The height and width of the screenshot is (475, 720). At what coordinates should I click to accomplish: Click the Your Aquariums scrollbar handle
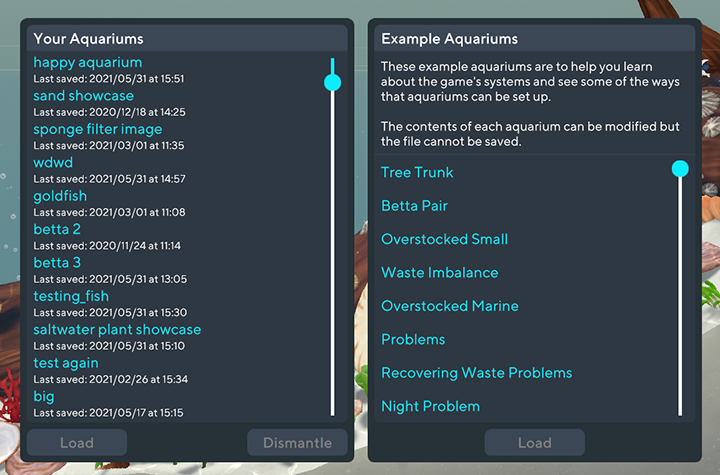pyautogui.click(x=333, y=82)
